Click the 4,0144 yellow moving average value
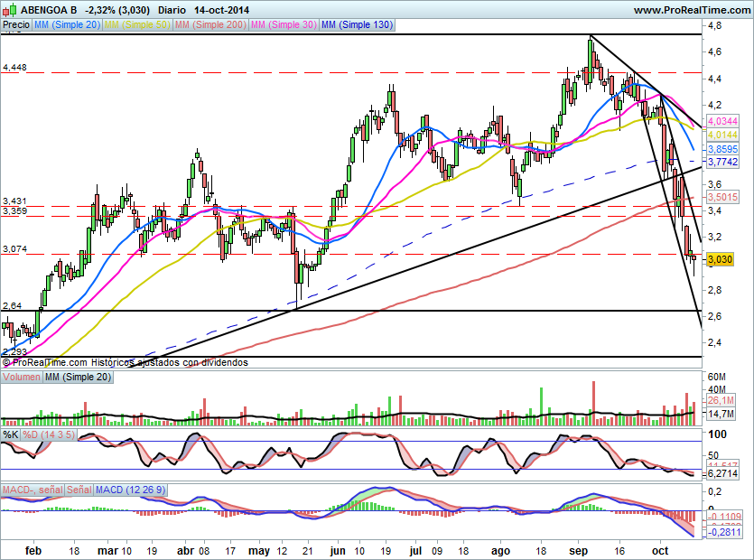The image size is (754, 560). point(722,135)
